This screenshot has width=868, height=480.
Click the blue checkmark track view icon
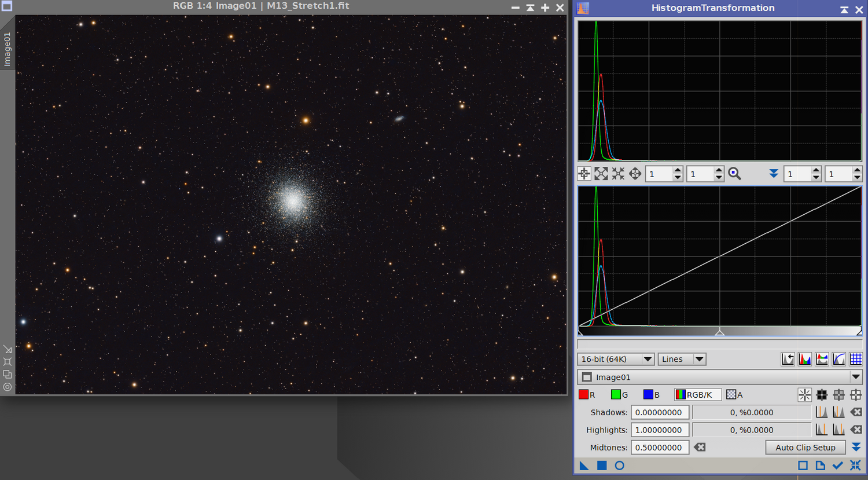837,466
